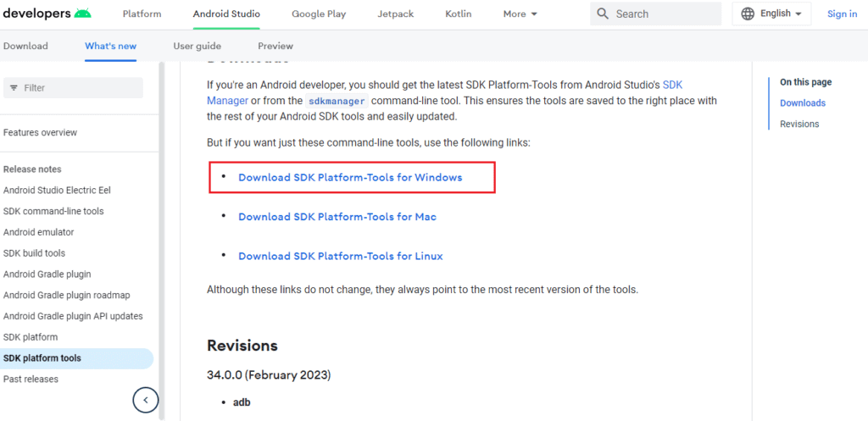Click the Android developers logo
868x421 pixels.
tap(46, 14)
